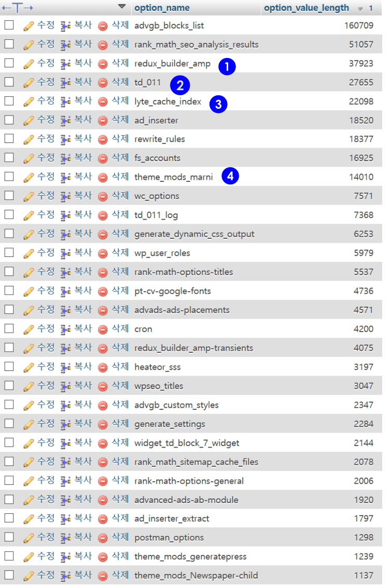389x588 pixels.
Task: Click the copy icon for redux_builder_amp row
Action: pyautogui.click(x=65, y=64)
